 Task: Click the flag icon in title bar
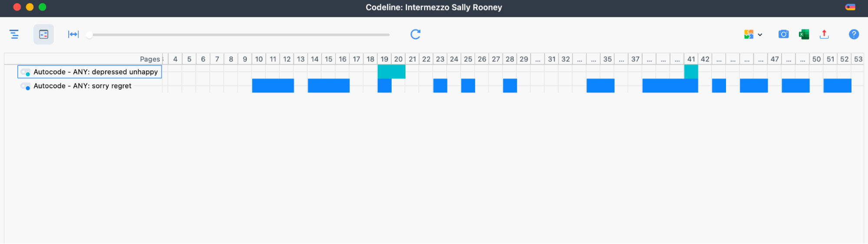point(850,7)
